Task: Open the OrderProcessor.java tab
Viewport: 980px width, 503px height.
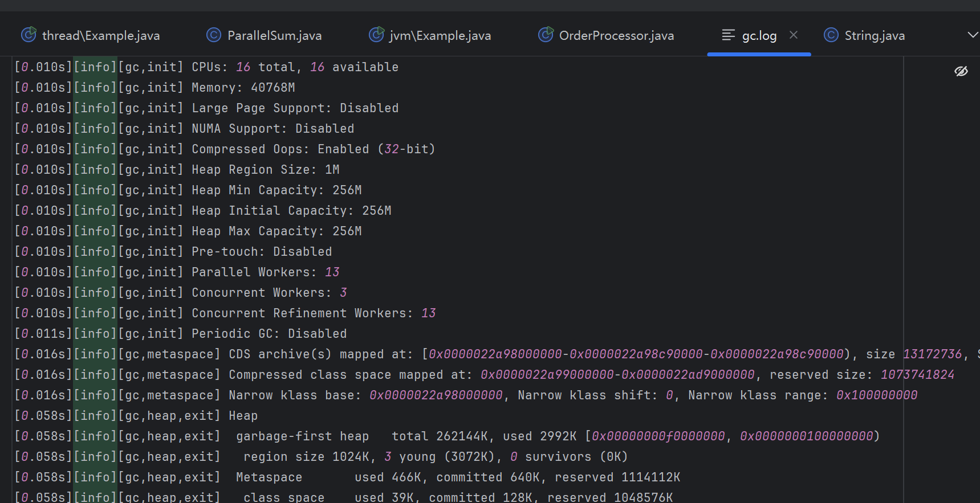Action: point(606,35)
